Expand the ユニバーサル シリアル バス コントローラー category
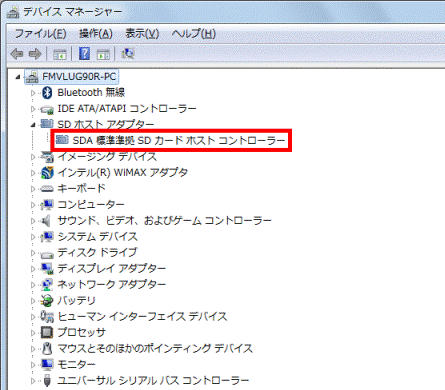 tap(33, 381)
